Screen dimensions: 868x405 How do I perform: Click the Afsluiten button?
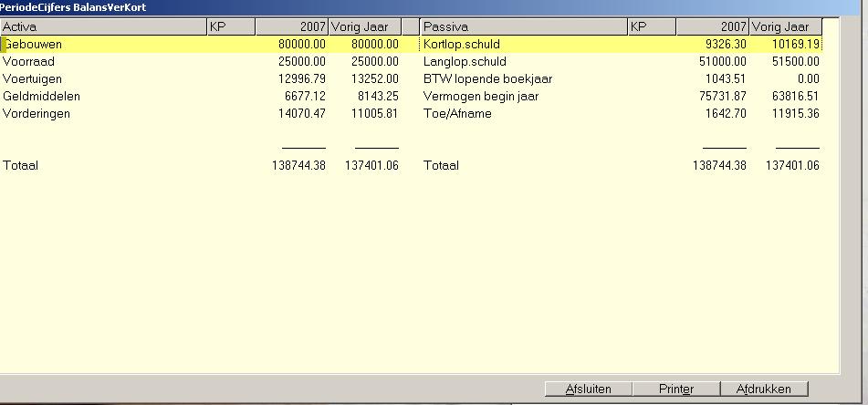click(x=588, y=389)
